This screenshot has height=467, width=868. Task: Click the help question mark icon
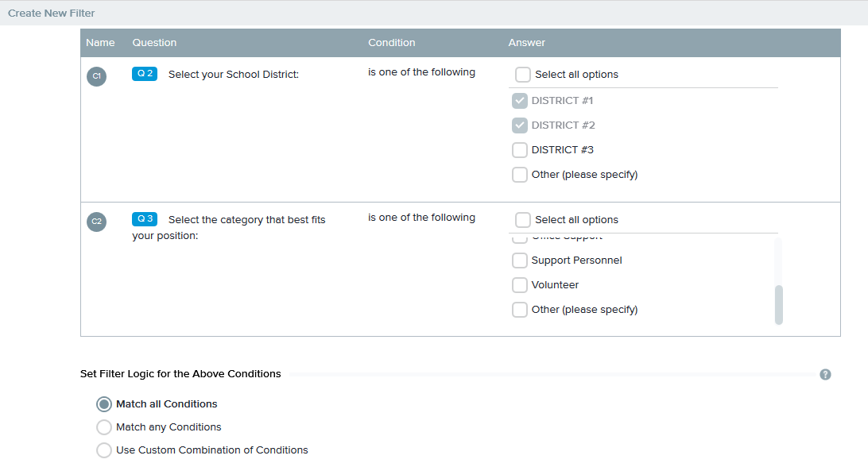[x=825, y=374]
